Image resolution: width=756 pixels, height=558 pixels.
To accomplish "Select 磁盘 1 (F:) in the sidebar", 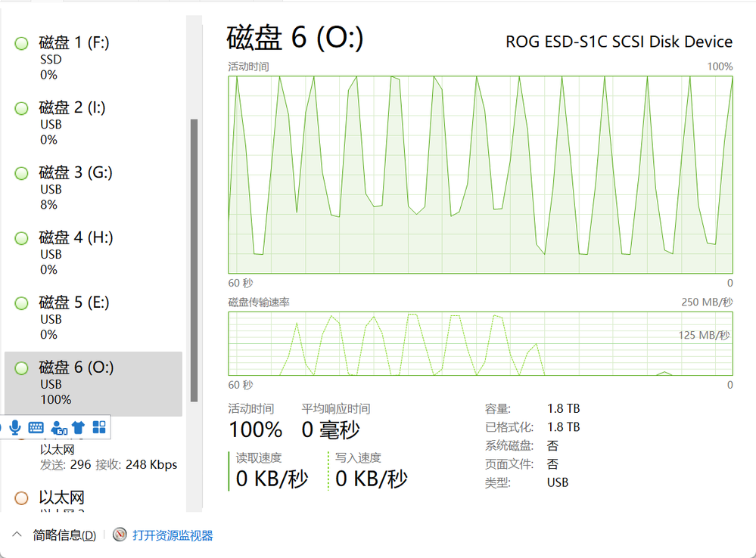I will click(94, 57).
